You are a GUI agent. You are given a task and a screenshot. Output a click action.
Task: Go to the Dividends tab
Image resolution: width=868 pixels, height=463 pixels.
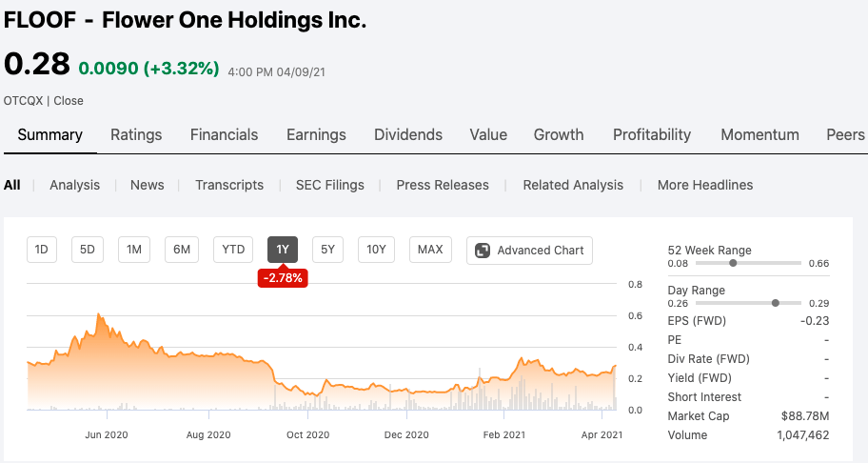tap(407, 134)
